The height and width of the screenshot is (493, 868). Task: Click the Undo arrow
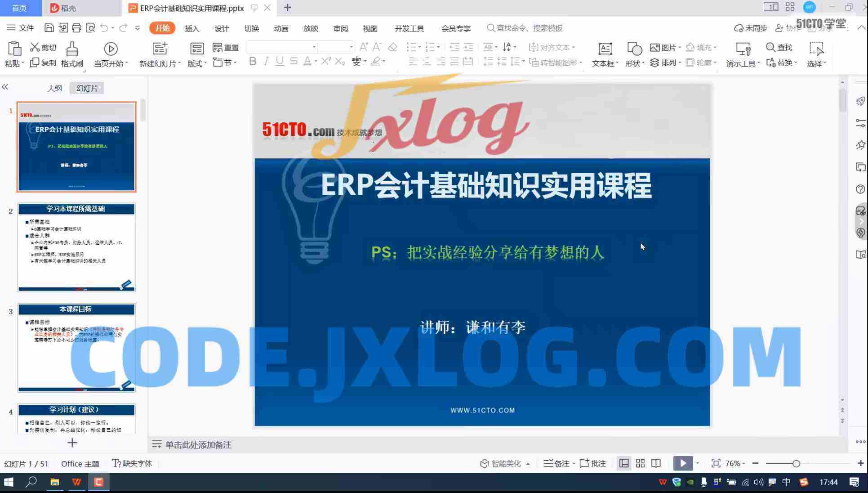pyautogui.click(x=104, y=28)
